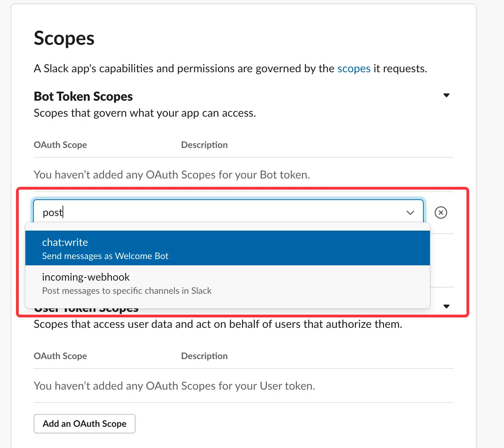Viewport: 504px width, 448px height.
Task: Click Description column header in User Token section
Action: point(204,356)
